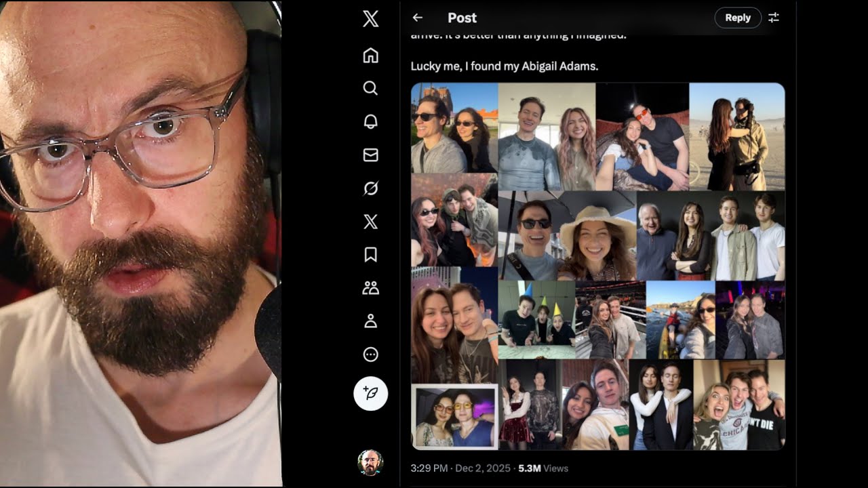
Task: Click the Reply button in header
Action: (x=738, y=18)
